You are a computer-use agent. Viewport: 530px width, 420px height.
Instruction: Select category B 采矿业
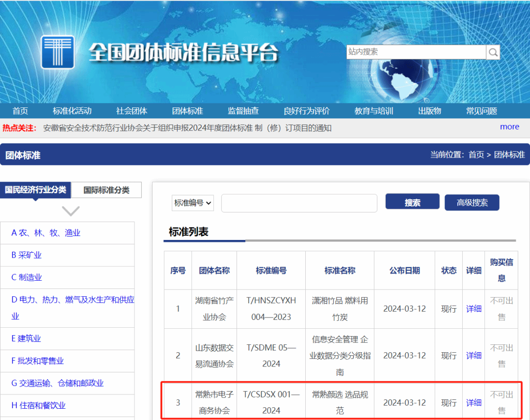(26, 255)
